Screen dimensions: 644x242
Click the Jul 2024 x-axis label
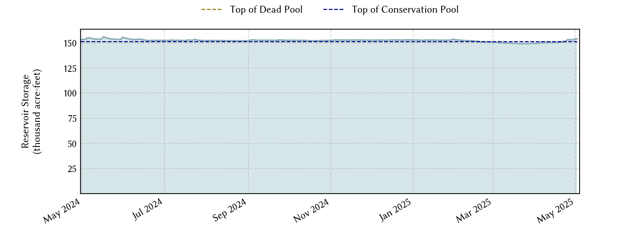[148, 209]
